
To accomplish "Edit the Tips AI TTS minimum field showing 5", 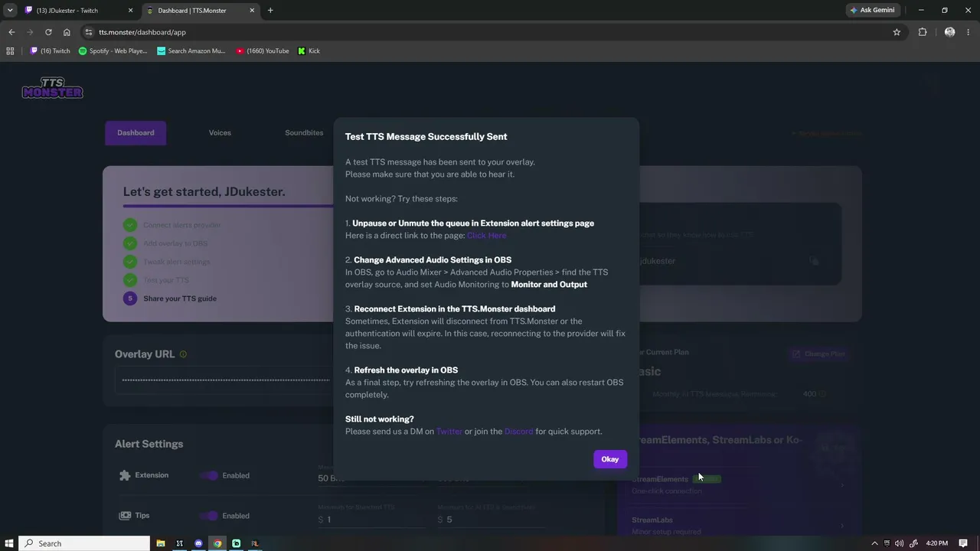I will tap(491, 520).
